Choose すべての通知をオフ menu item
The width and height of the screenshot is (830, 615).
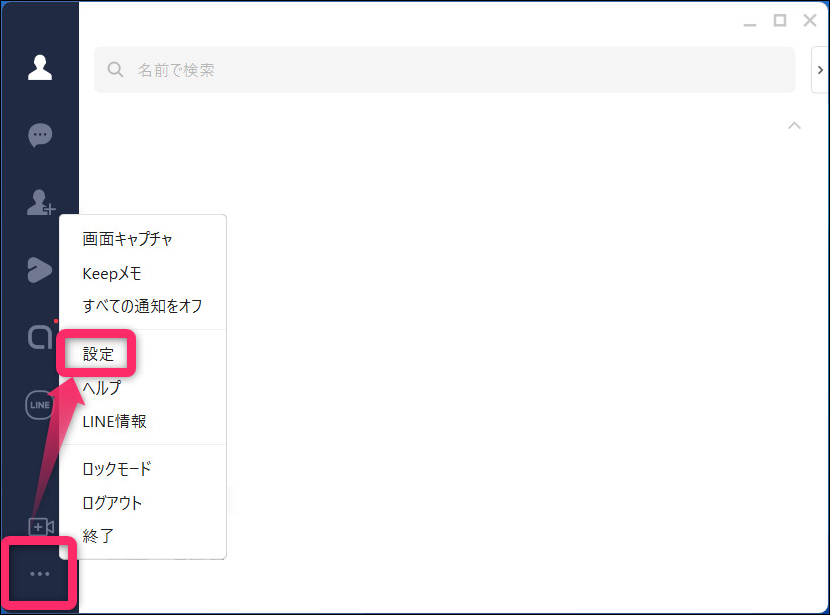[143, 306]
